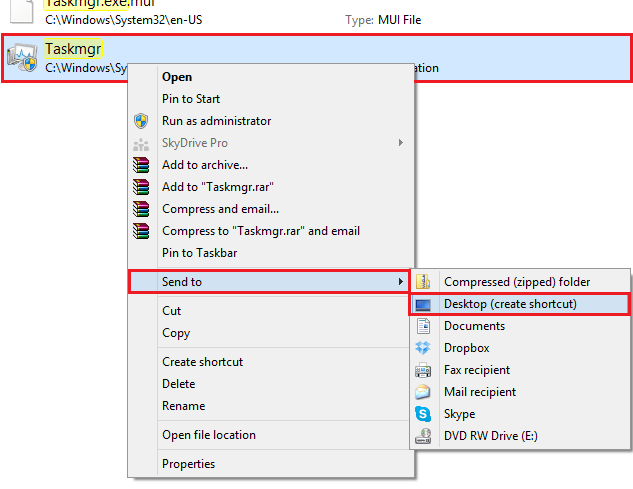Choose Mail recipient
633x489 pixels.
tap(520, 392)
